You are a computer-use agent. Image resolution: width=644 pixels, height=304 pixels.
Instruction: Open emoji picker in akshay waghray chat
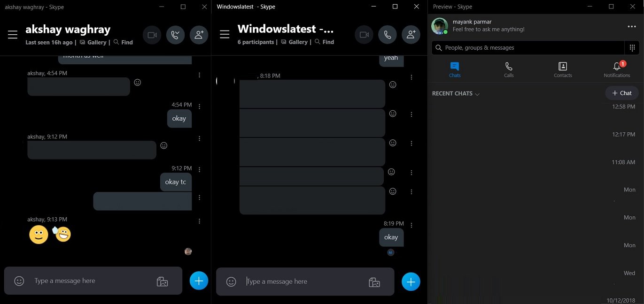(19, 281)
